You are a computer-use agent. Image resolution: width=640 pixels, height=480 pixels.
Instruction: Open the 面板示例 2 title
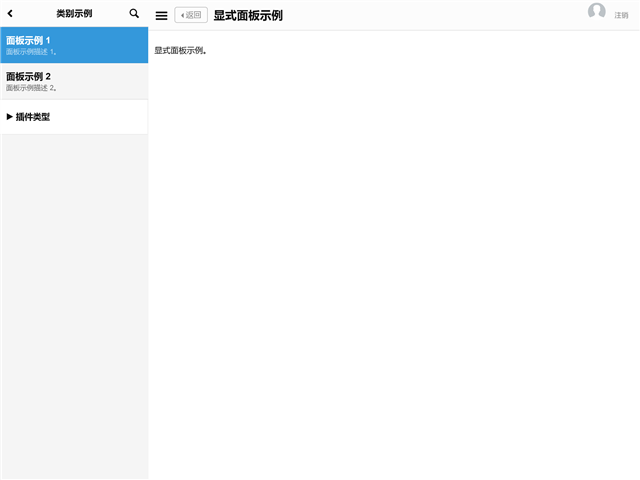tap(28, 77)
